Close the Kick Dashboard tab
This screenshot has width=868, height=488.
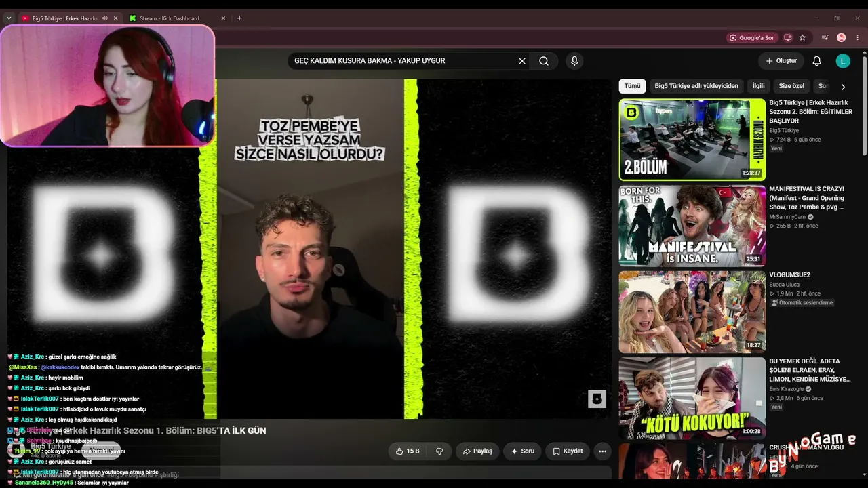224,18
